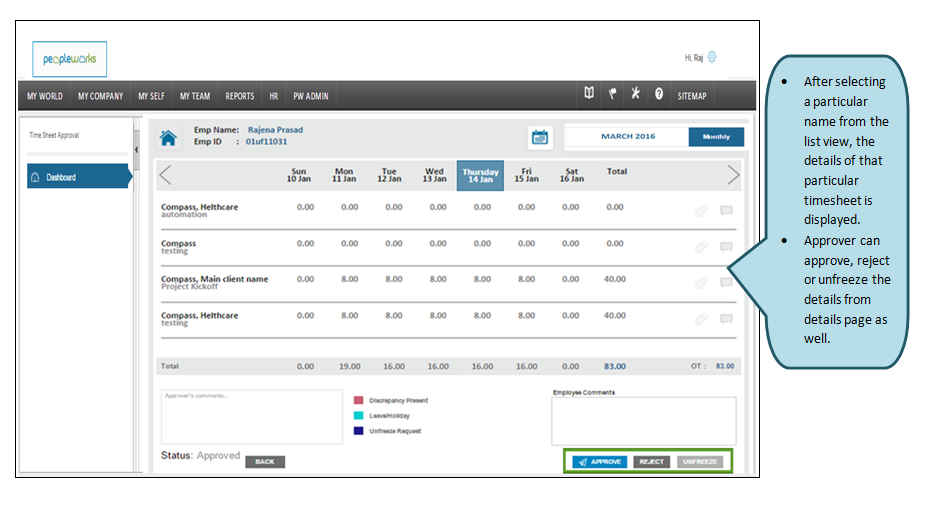This screenshot has width=925, height=510.
Task: Open the HR menu
Action: (274, 96)
